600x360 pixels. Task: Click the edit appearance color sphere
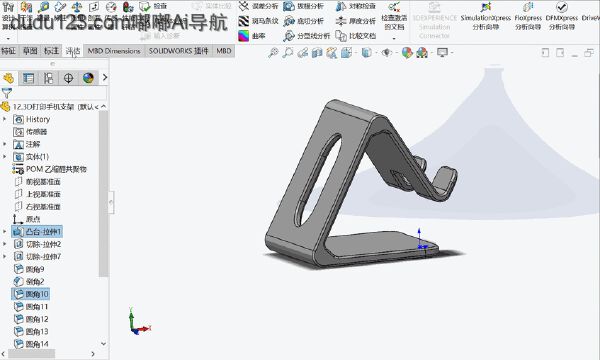407,53
